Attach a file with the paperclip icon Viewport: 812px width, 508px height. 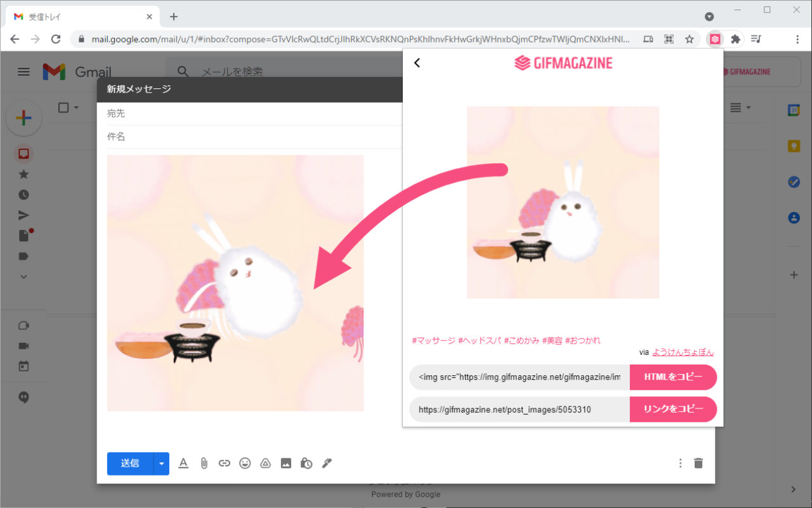click(x=204, y=464)
